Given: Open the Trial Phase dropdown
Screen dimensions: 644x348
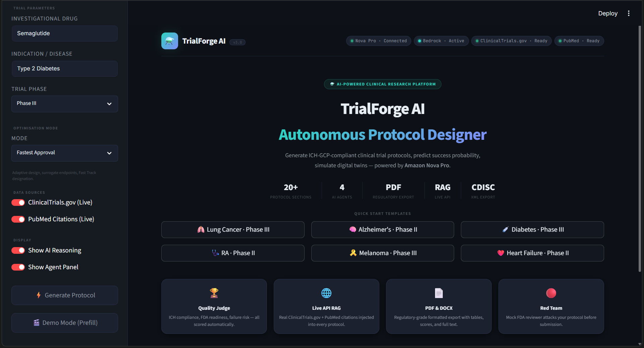Looking at the screenshot, I should [65, 104].
